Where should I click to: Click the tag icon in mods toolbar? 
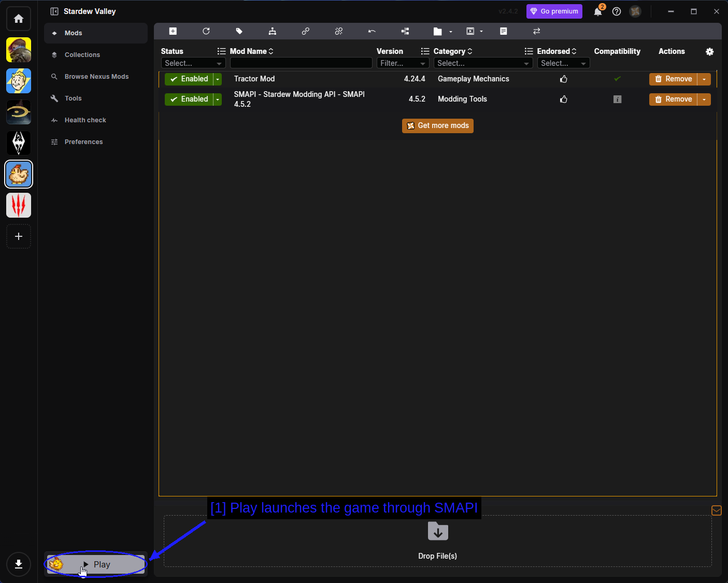pyautogui.click(x=239, y=31)
